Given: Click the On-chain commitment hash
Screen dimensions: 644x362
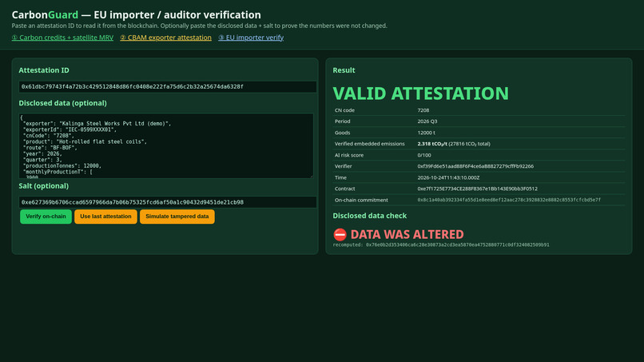Looking at the screenshot, I should pyautogui.click(x=509, y=200).
